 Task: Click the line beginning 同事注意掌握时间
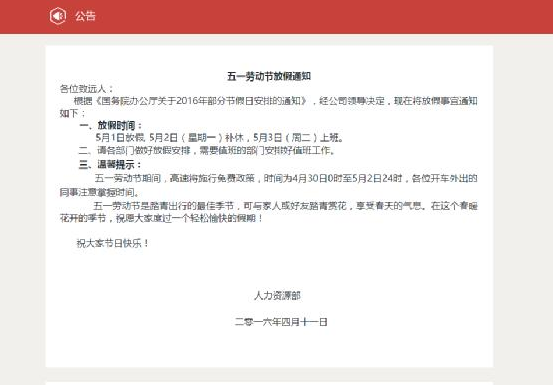point(100,192)
